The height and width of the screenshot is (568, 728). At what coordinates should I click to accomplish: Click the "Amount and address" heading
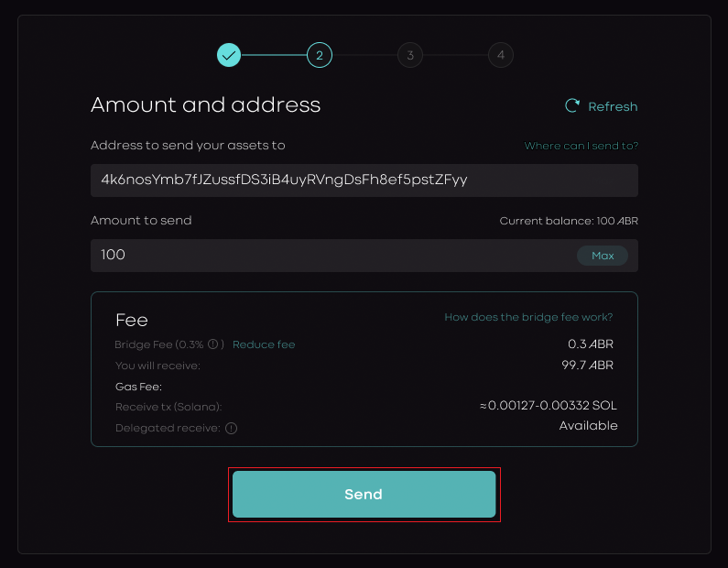[205, 104]
